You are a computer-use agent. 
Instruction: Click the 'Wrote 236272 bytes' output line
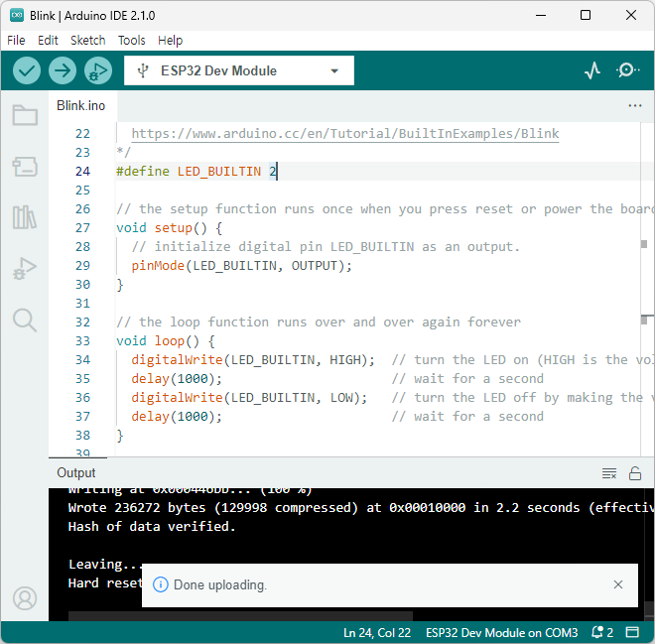[x=359, y=507]
